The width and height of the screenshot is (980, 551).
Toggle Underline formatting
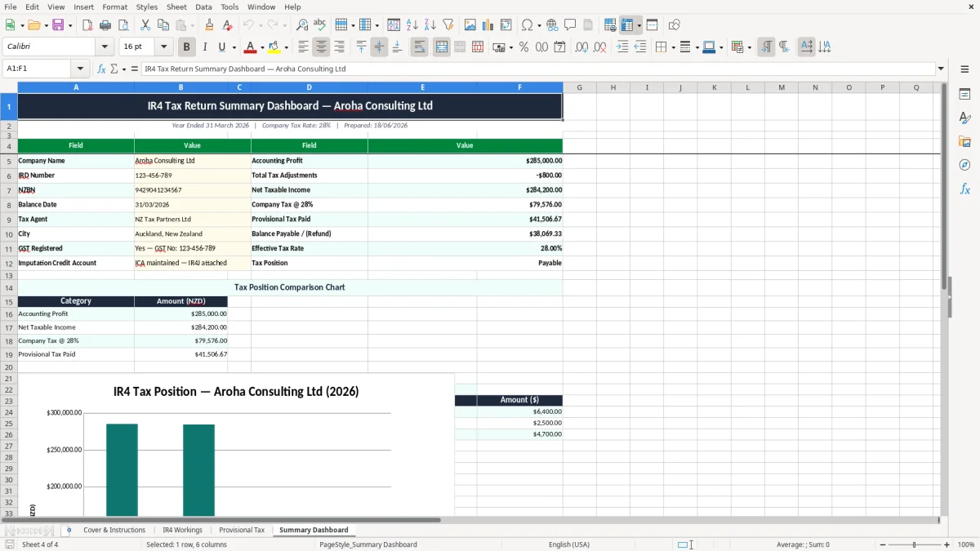pos(222,47)
